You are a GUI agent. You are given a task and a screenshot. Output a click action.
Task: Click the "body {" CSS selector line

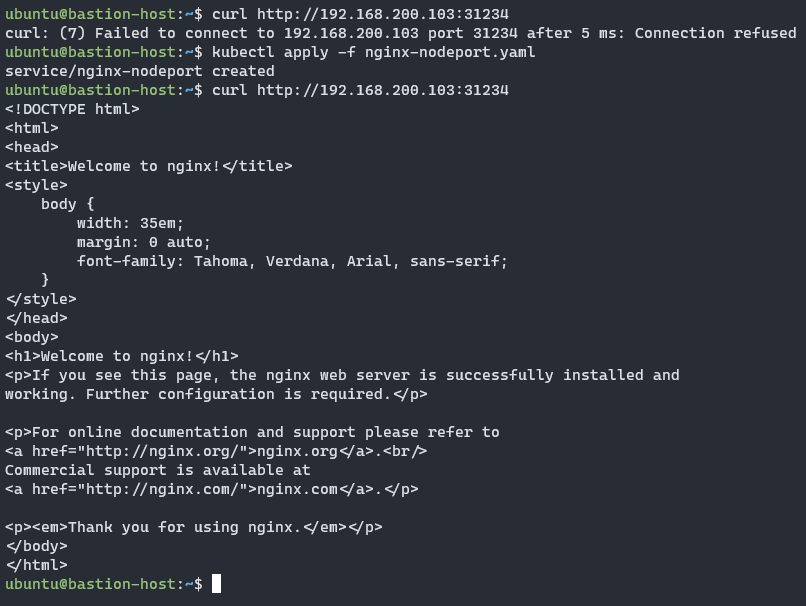coord(68,204)
